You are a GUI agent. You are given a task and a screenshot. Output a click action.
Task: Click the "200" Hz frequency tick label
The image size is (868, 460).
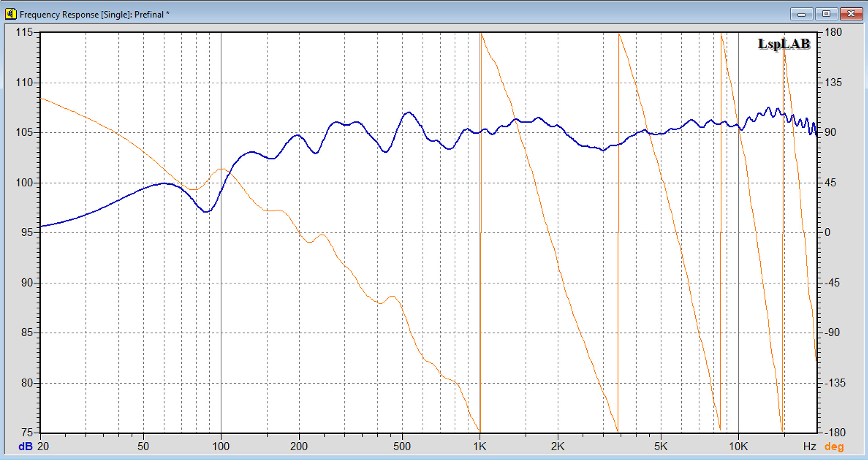pos(299,446)
